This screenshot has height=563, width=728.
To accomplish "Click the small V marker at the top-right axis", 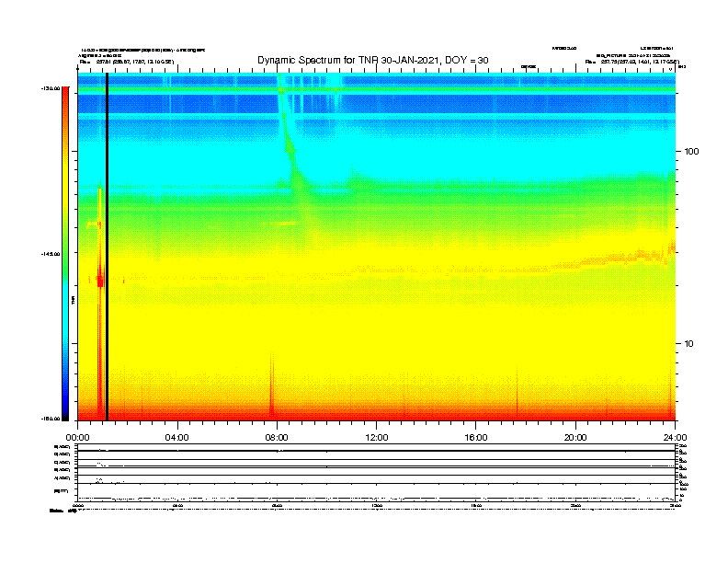I will (x=670, y=69).
